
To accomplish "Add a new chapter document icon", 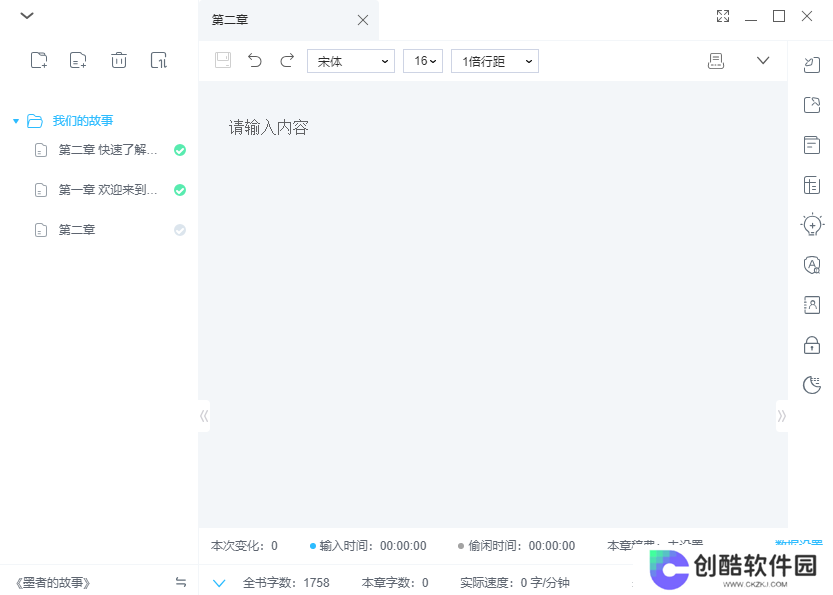I will tap(78, 60).
